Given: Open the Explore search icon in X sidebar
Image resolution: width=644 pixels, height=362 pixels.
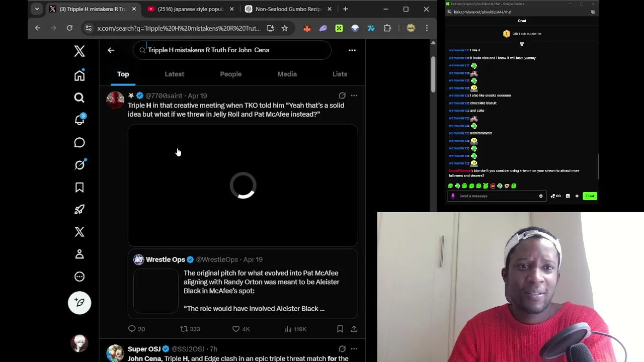Looking at the screenshot, I should click(79, 98).
